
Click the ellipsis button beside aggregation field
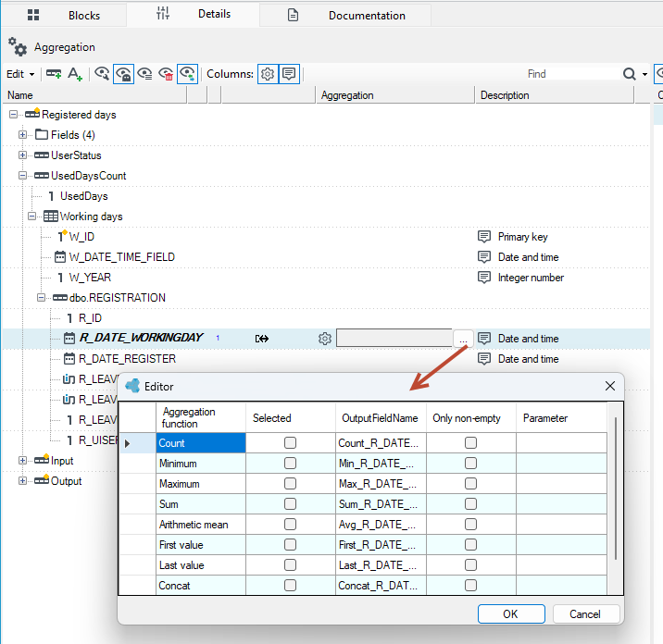point(463,339)
